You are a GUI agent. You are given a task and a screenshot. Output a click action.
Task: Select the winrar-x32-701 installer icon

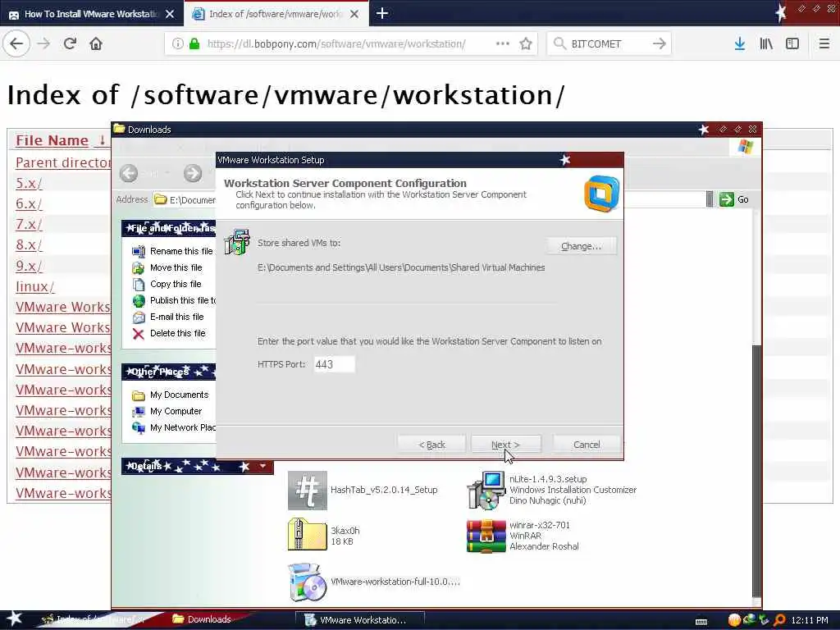pos(486,536)
